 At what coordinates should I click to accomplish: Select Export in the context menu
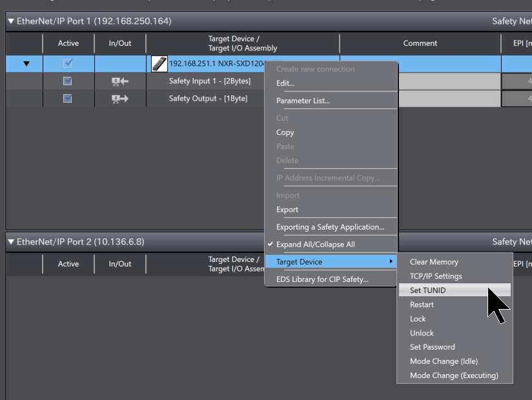287,210
